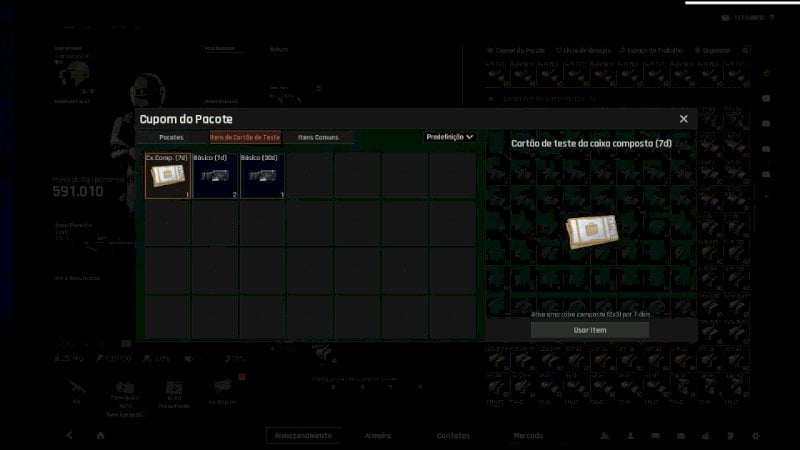Click the back arrow in the bottom bar
The image size is (800, 450).
[69, 435]
